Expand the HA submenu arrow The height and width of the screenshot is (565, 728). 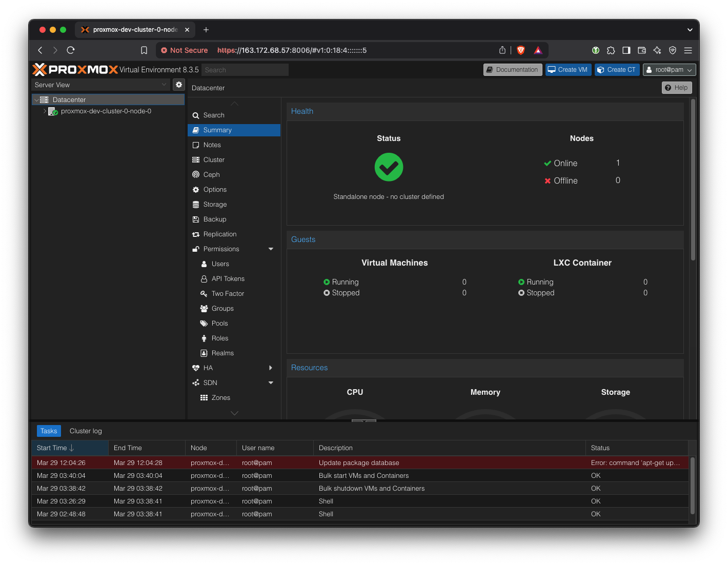coord(271,368)
